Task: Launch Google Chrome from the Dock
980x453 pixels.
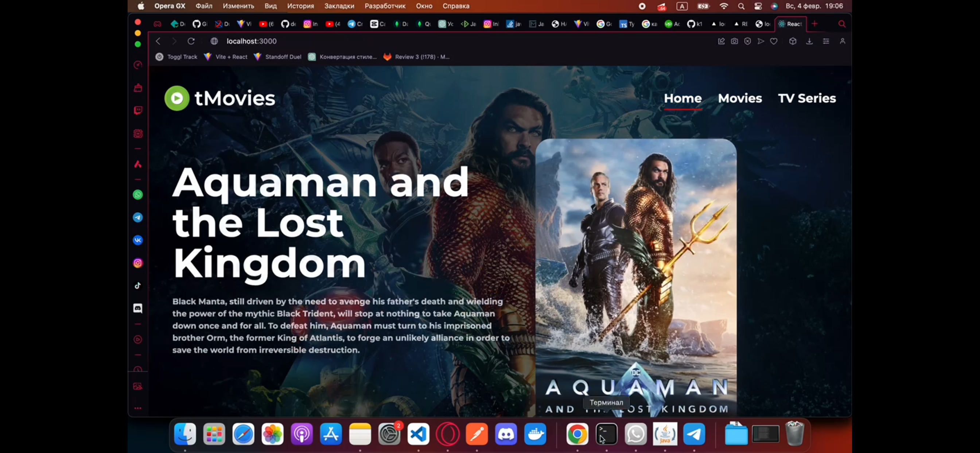Action: 577,434
